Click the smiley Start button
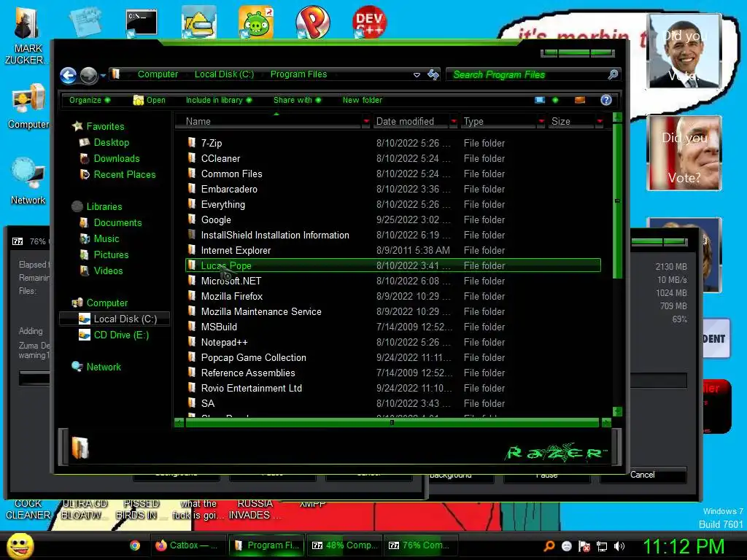This screenshot has width=747, height=560. (x=20, y=546)
